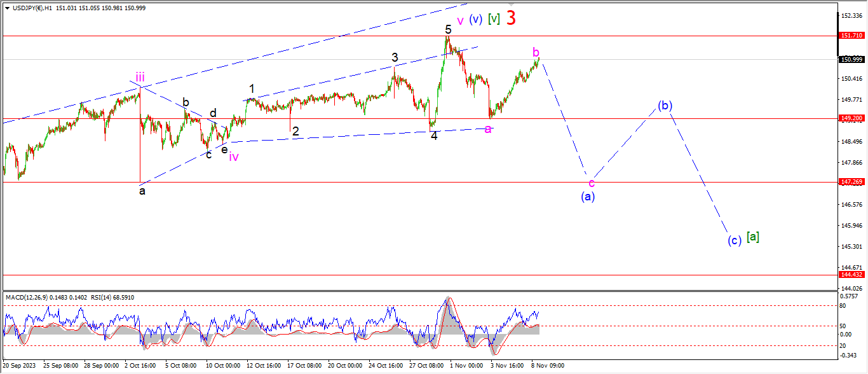868x374 pixels.
Task: Select the black 5 wave label at peak
Action: (448, 29)
